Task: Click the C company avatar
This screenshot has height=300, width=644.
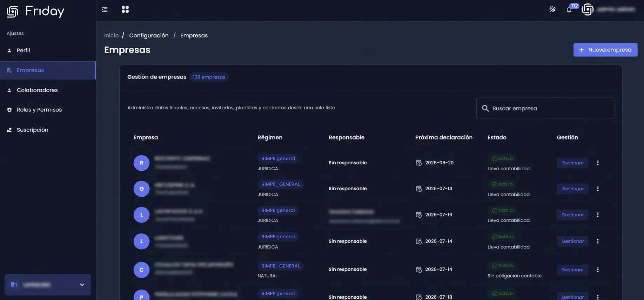Action: pyautogui.click(x=141, y=270)
